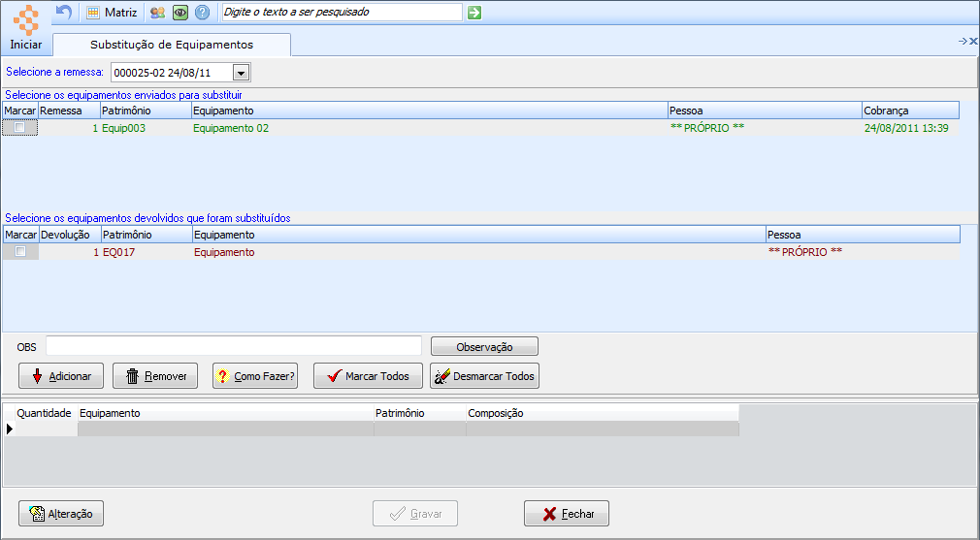Click the Alteração button
The height and width of the screenshot is (540, 980).
[x=61, y=514]
